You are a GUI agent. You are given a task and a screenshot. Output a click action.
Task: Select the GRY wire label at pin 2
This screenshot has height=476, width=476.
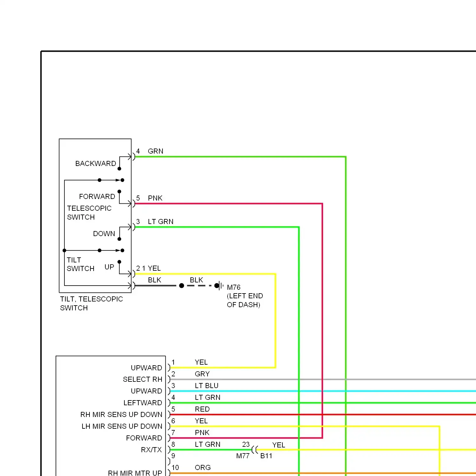click(202, 374)
